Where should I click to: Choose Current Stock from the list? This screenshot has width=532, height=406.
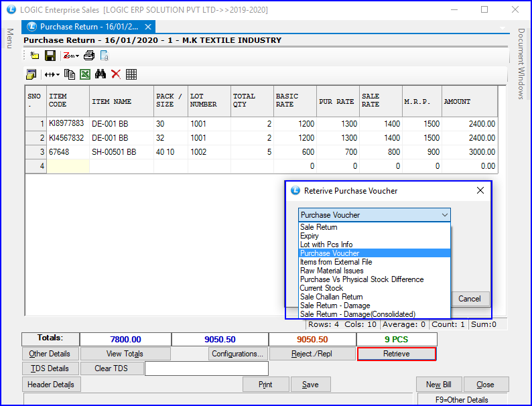[375, 288]
